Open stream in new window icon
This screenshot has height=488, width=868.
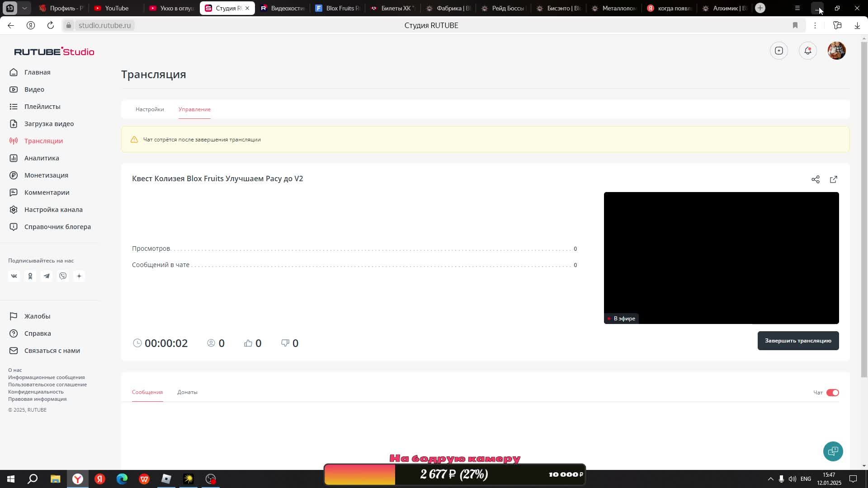coord(834,179)
